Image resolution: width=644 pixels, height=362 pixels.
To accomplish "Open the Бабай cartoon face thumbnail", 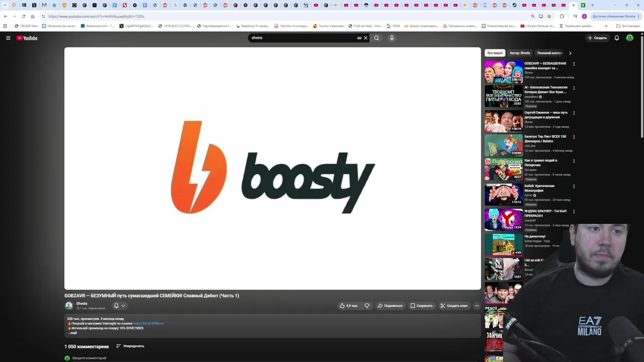I will pyautogui.click(x=504, y=195).
